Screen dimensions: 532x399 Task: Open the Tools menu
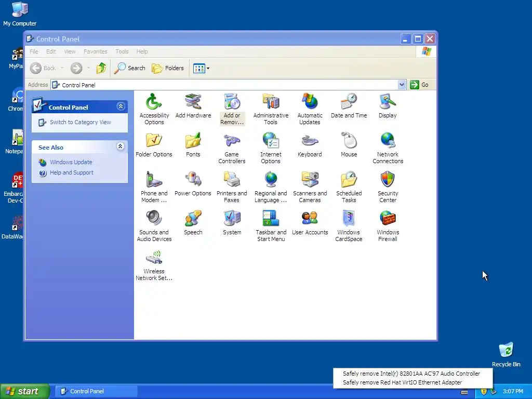[x=122, y=51]
